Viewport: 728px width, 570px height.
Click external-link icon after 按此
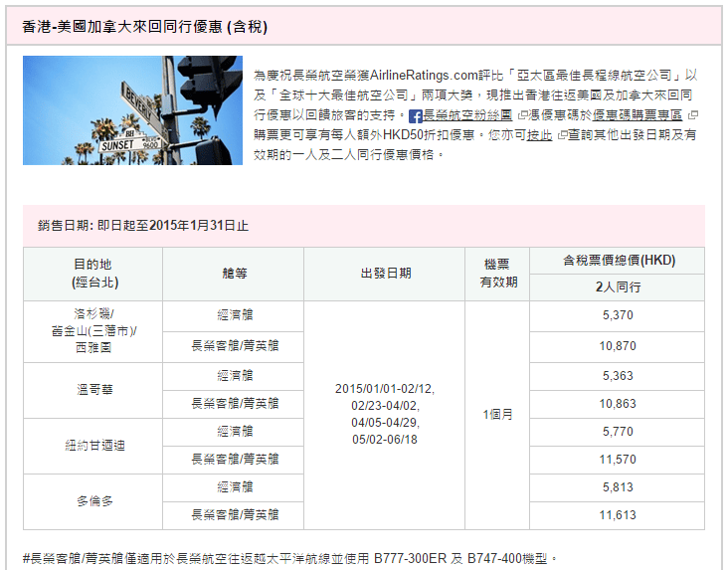click(562, 135)
